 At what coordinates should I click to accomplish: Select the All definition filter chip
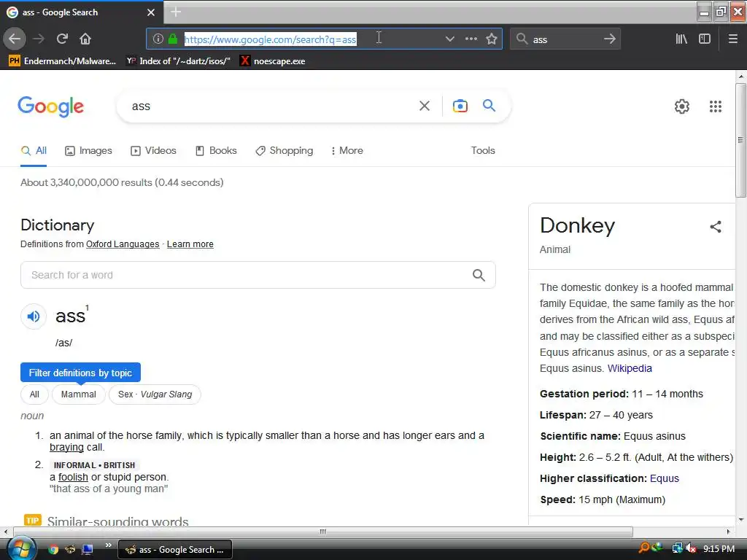34,394
